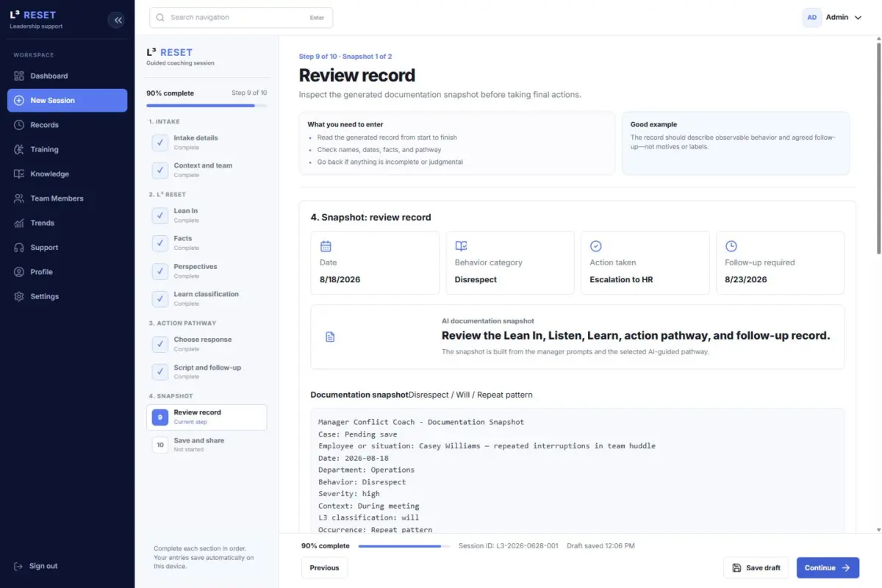The image size is (882, 588).
Task: Click the calendar icon in Date card
Action: (x=326, y=246)
